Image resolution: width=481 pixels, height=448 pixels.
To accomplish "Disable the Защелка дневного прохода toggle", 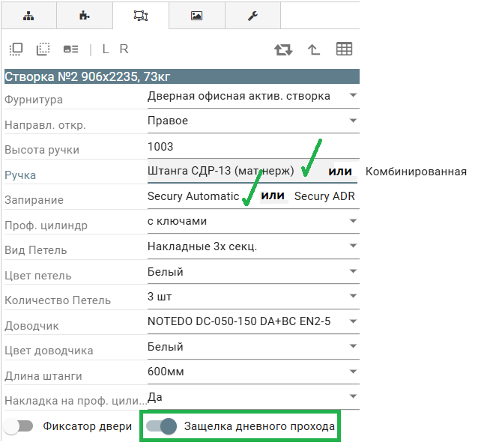I will click(x=161, y=426).
